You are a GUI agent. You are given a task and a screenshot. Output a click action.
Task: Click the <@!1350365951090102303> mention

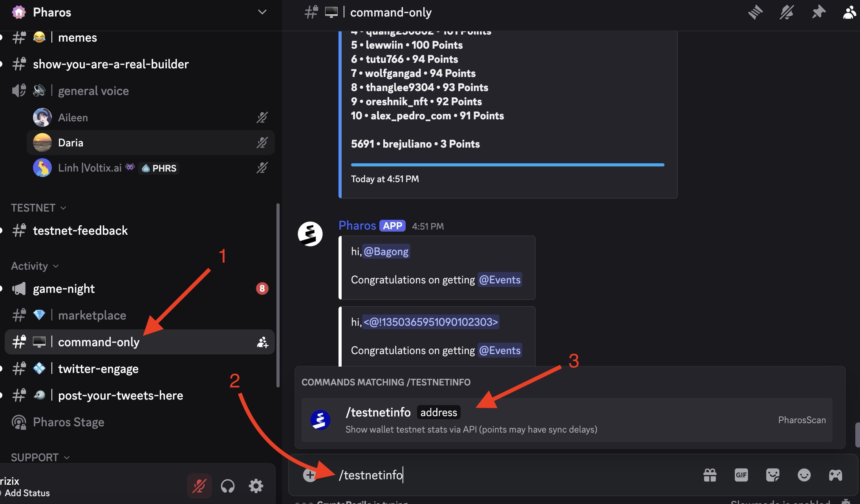click(x=431, y=322)
